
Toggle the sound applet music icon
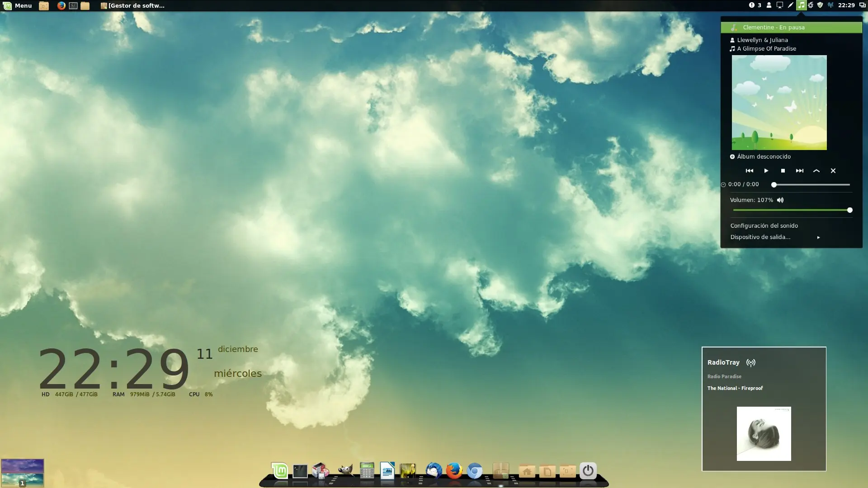(801, 5)
